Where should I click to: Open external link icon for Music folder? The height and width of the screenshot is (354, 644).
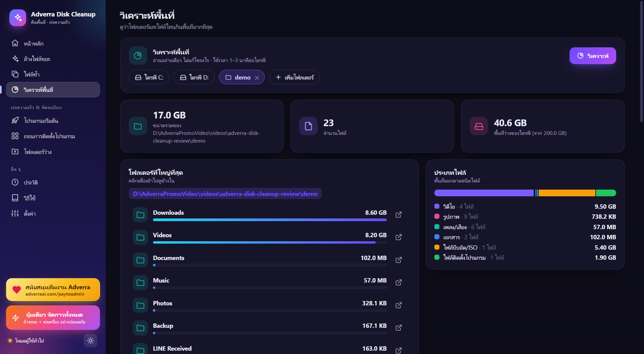(x=398, y=282)
